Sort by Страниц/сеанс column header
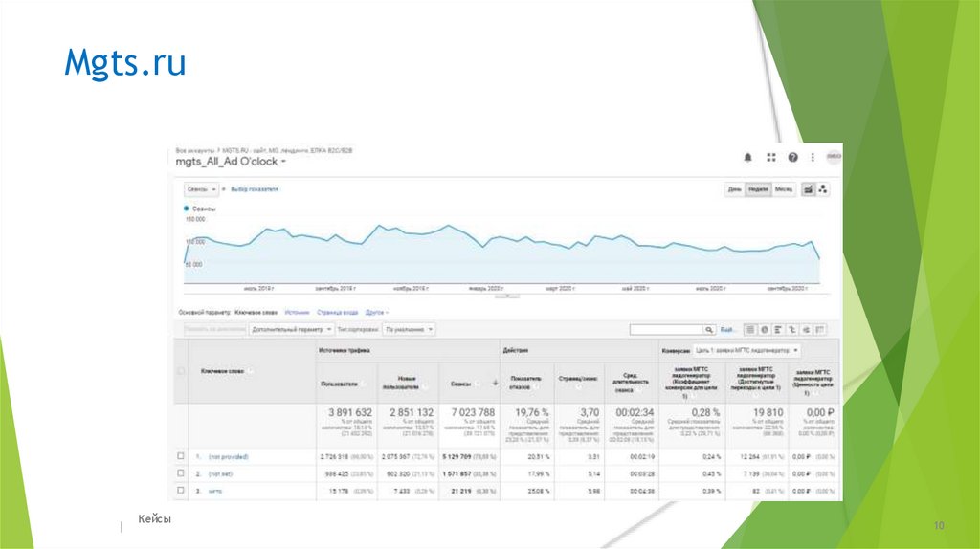 (x=579, y=379)
